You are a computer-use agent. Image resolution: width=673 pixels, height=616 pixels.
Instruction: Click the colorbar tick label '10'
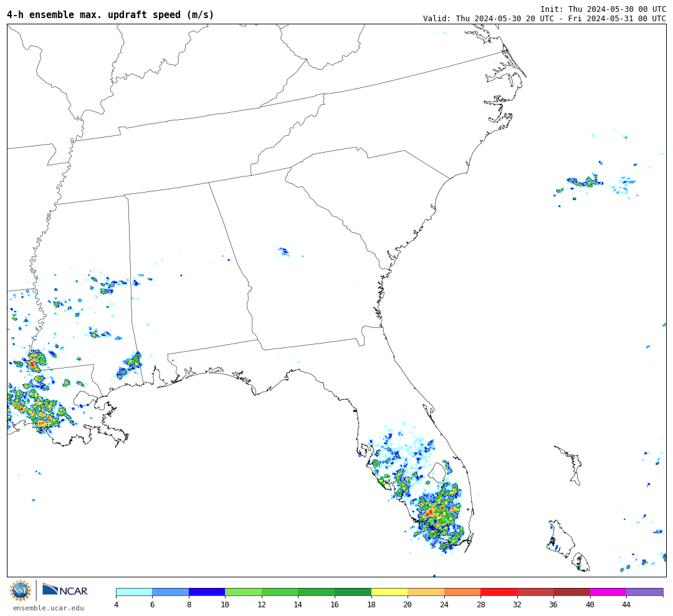pyautogui.click(x=225, y=604)
